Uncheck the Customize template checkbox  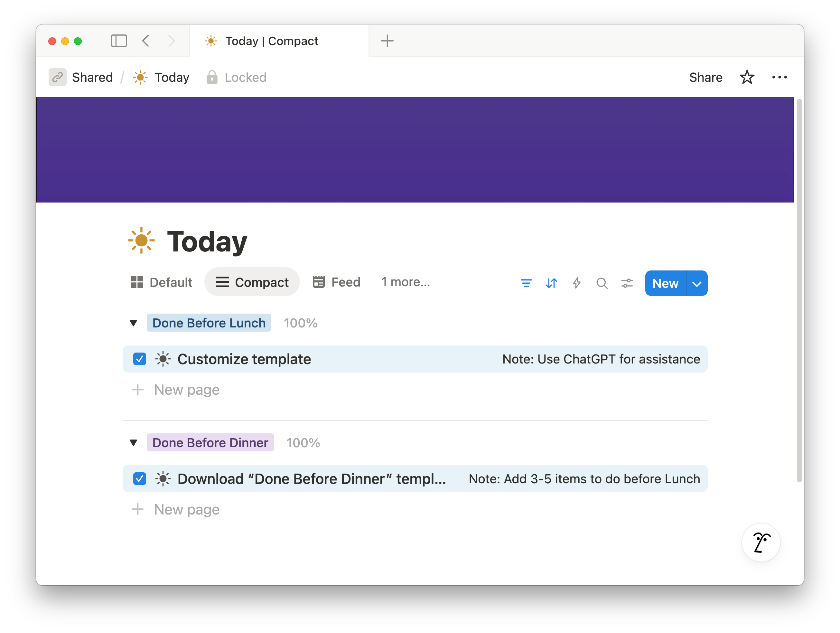pyautogui.click(x=140, y=359)
